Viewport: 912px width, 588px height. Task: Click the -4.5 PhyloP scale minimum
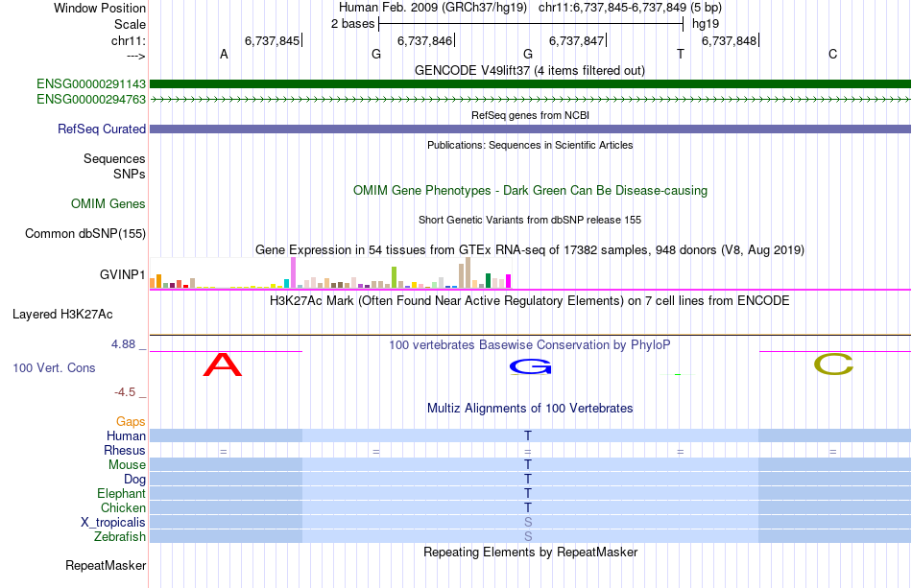click(125, 392)
